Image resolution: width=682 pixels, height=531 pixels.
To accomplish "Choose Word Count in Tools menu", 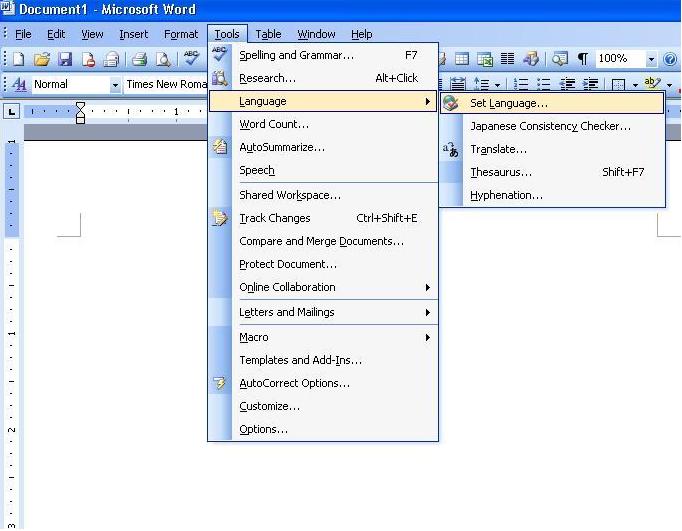I will [274, 124].
